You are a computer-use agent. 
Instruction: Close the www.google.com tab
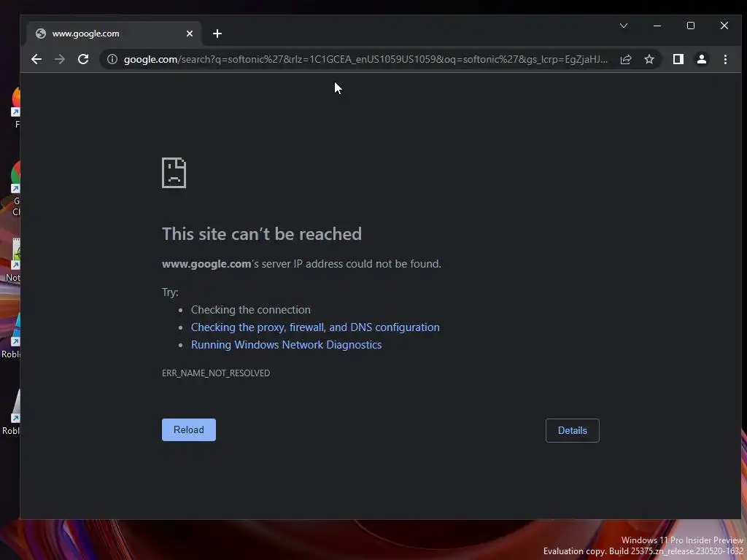190,34
